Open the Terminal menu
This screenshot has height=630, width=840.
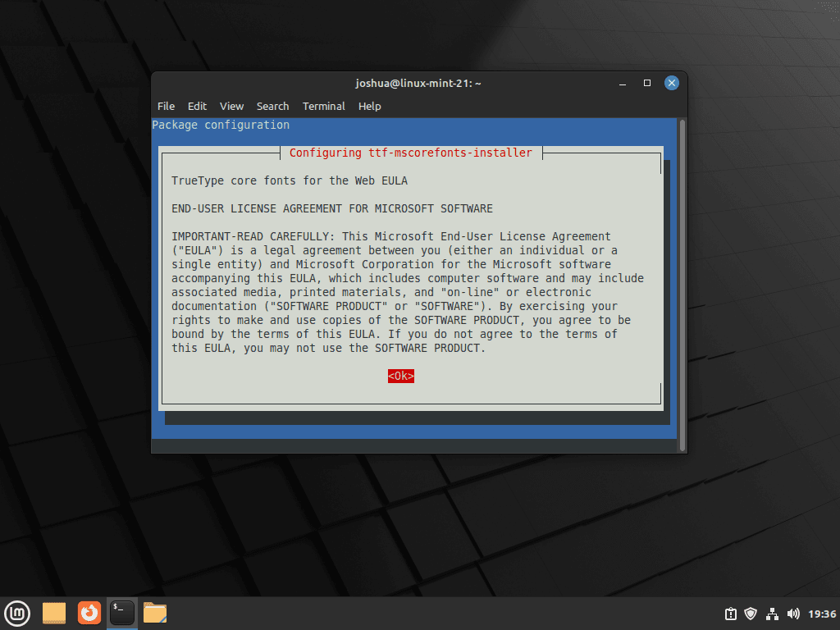323,106
